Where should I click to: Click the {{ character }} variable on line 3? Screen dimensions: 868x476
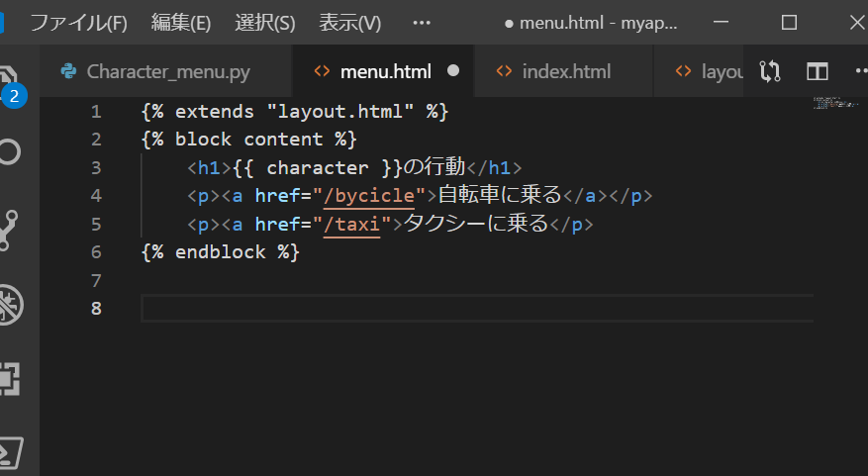pyautogui.click(x=317, y=167)
